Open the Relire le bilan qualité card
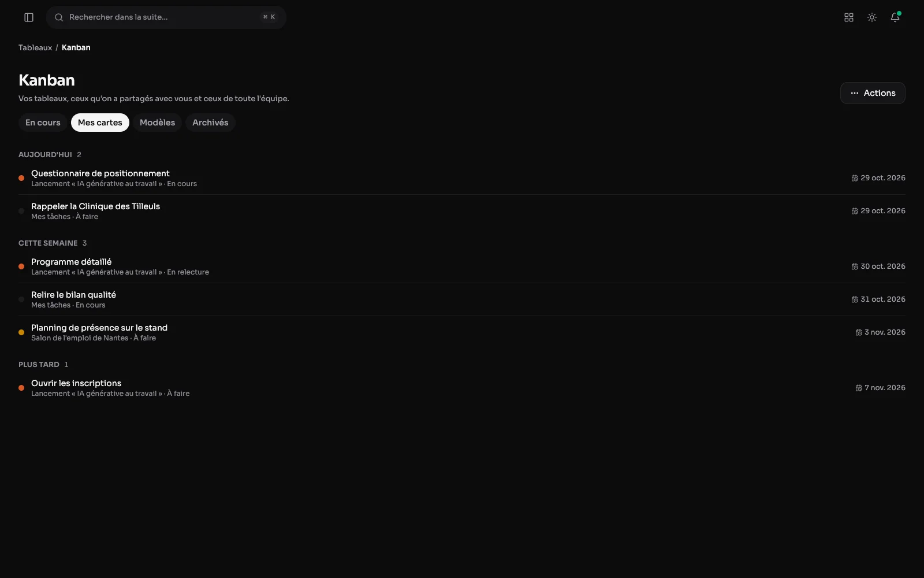The image size is (924, 578). (x=462, y=299)
